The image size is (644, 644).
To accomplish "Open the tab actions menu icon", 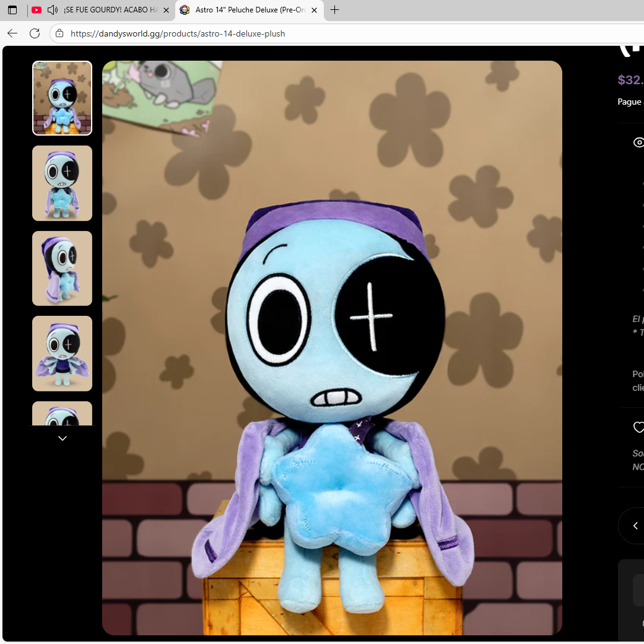I will 12,10.
